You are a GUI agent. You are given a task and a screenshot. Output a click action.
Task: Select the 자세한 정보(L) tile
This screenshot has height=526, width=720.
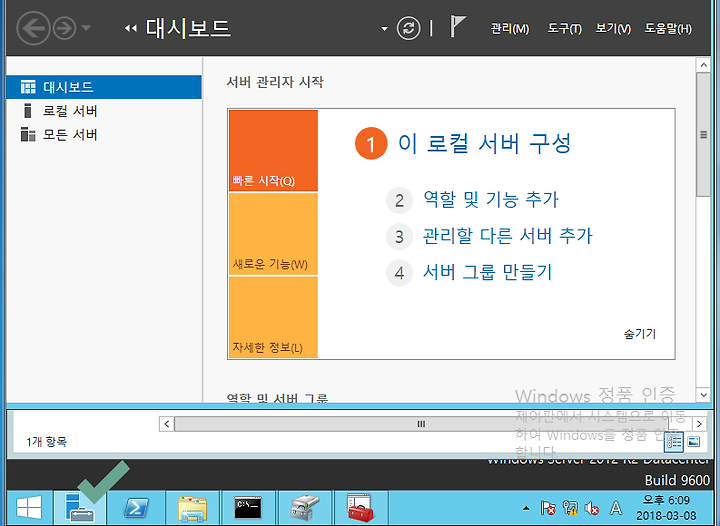273,317
